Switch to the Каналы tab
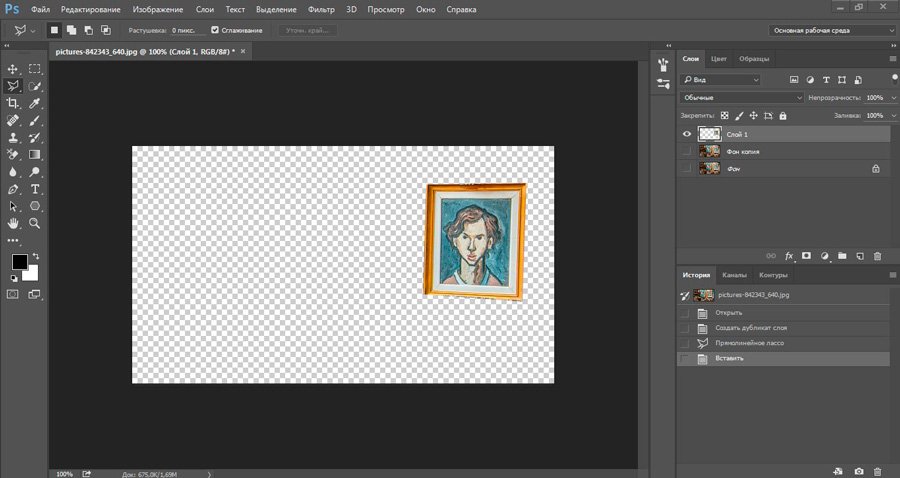Screen dimensions: 900x478 734,275
